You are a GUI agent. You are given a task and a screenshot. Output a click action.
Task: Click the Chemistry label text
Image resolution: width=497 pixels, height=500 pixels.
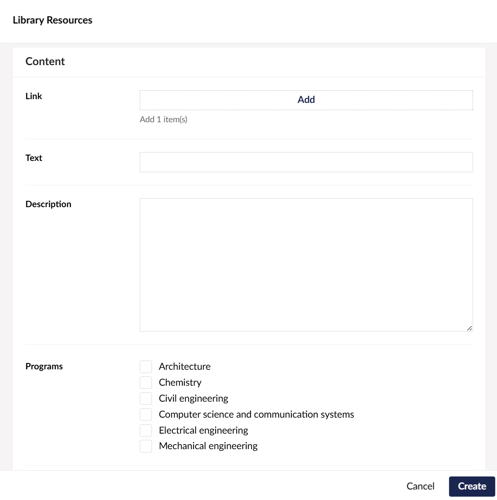[x=180, y=382]
